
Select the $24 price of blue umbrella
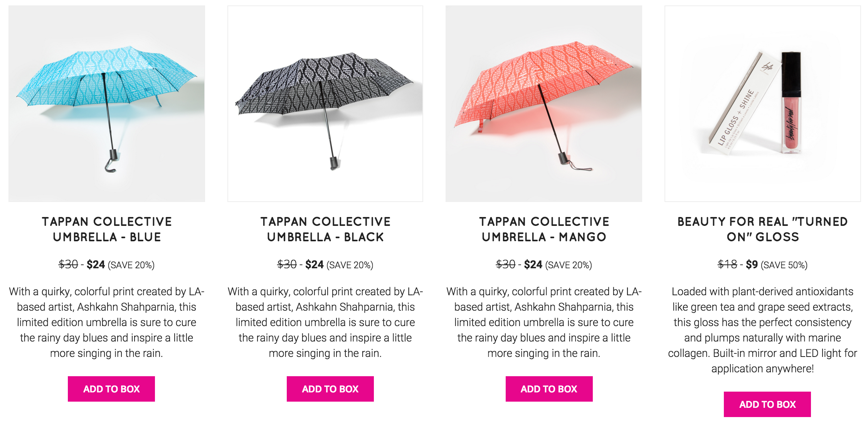[96, 265]
